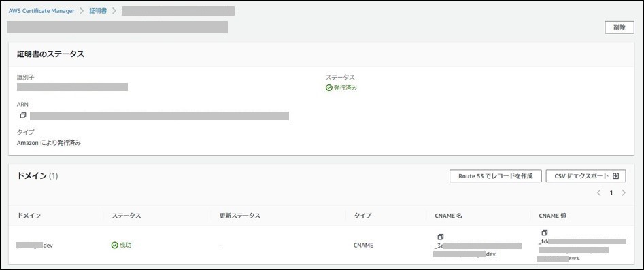The height and width of the screenshot is (270, 644).
Task: Click the タイプ column header
Action: pos(362,216)
